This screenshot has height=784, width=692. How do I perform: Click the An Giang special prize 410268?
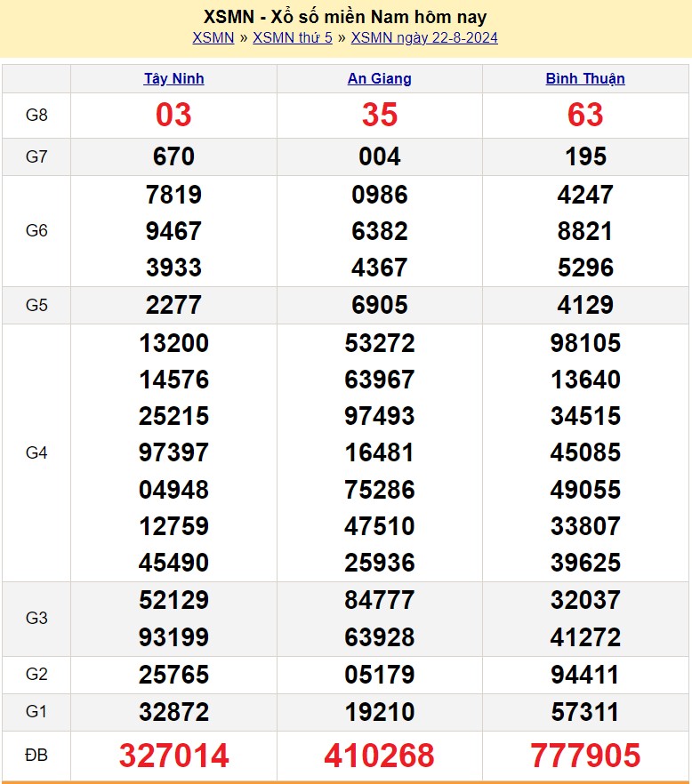tap(379, 756)
